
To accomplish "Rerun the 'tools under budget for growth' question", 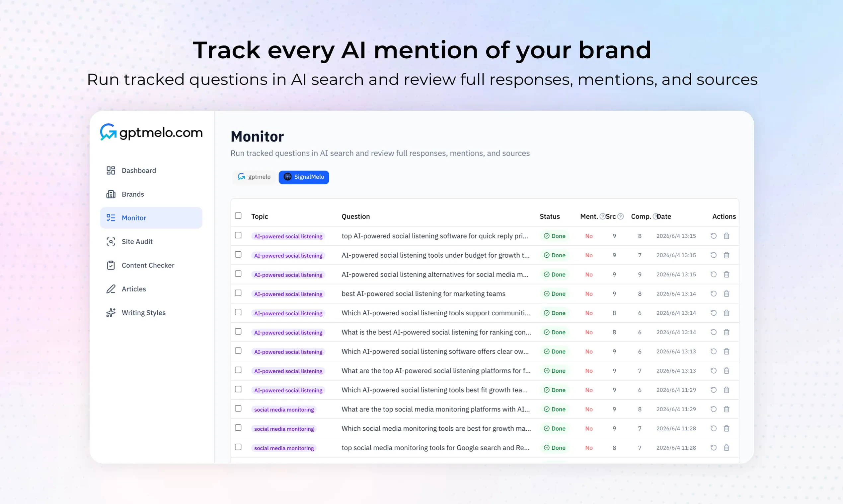I will pyautogui.click(x=714, y=255).
